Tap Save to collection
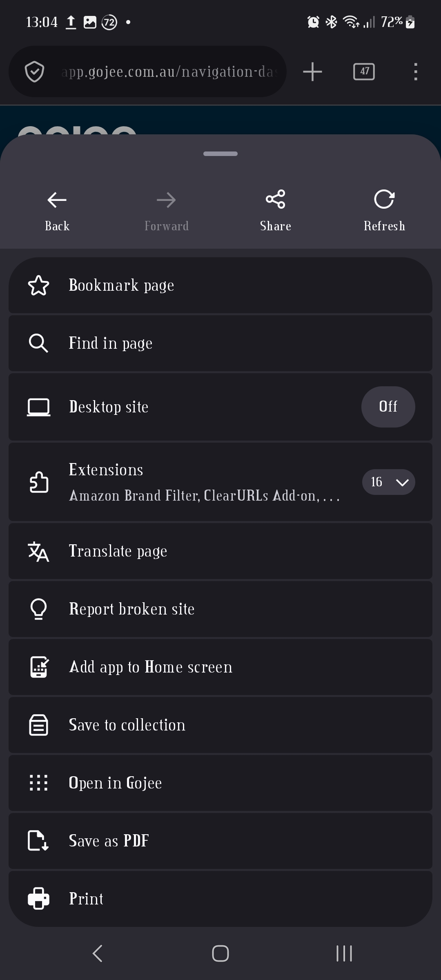441x980 pixels. coord(220,725)
